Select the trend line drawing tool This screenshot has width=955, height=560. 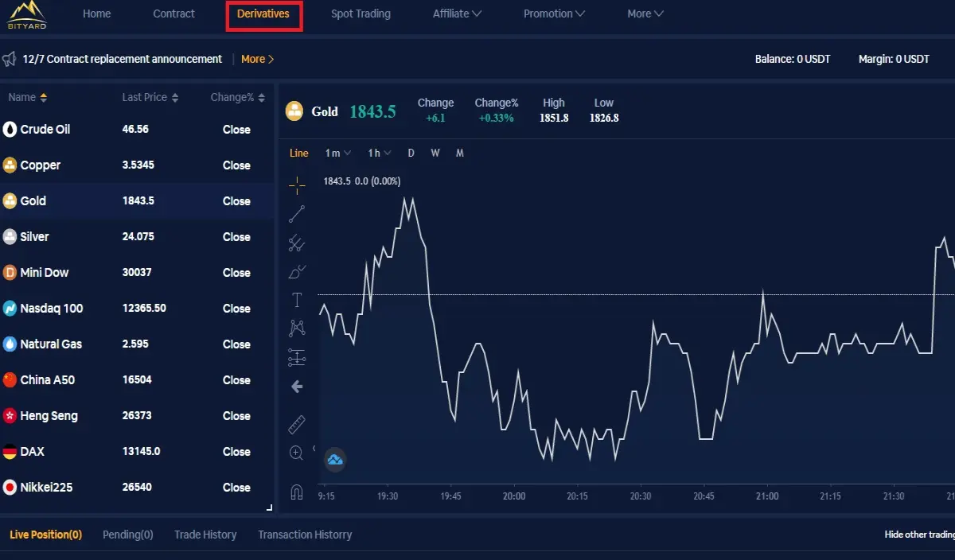point(297,214)
